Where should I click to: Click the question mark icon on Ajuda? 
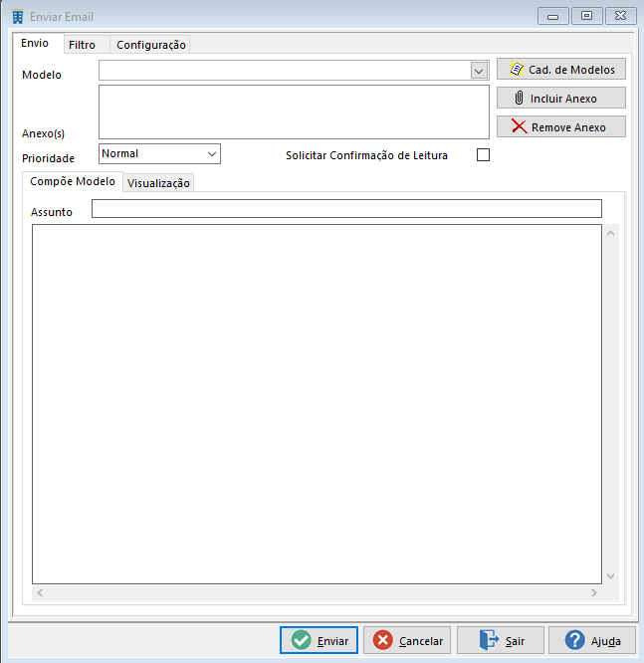(574, 640)
